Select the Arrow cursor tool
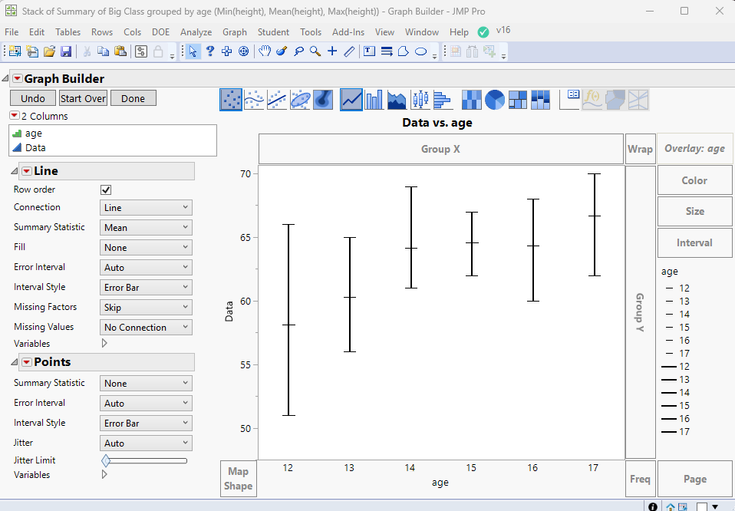Viewport: 735px width, 511px height. point(193,51)
